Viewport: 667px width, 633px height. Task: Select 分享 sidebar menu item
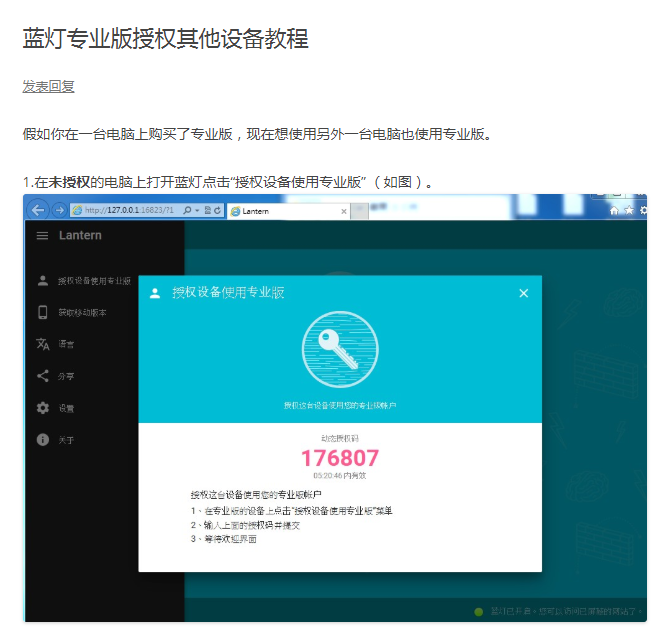(x=66, y=376)
